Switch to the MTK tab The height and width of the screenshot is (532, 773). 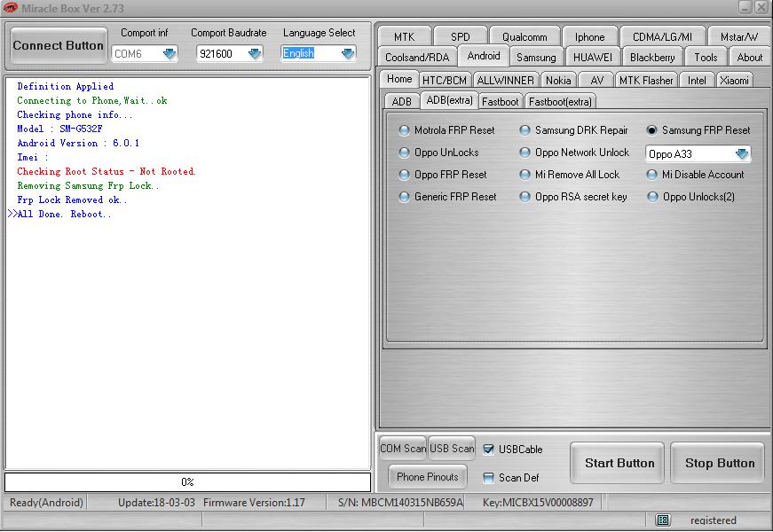point(404,37)
